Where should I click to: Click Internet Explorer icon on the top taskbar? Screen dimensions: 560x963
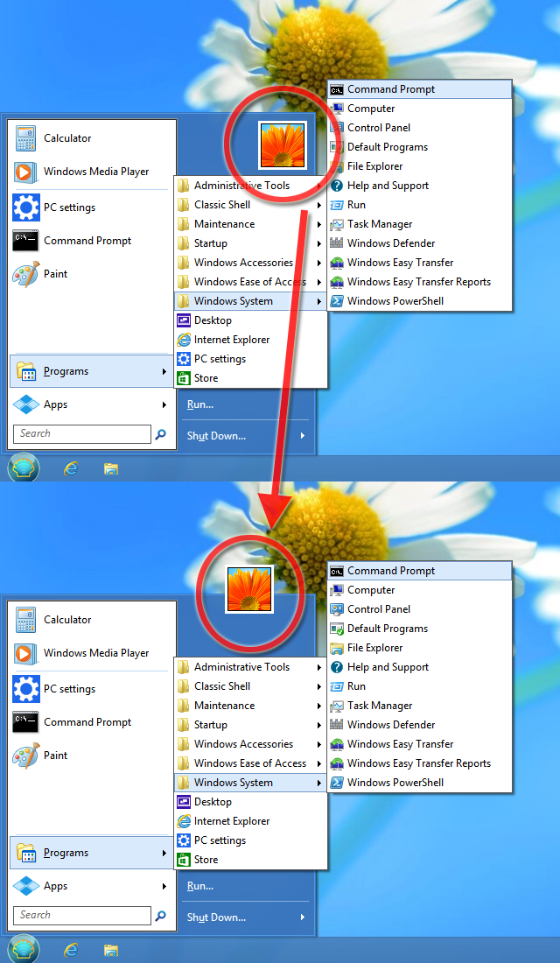click(71, 468)
